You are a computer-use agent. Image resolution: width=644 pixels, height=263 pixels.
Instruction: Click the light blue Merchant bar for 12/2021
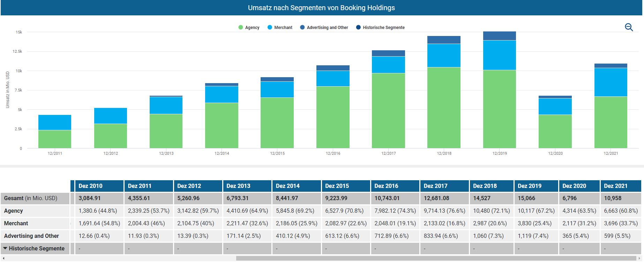(x=611, y=82)
